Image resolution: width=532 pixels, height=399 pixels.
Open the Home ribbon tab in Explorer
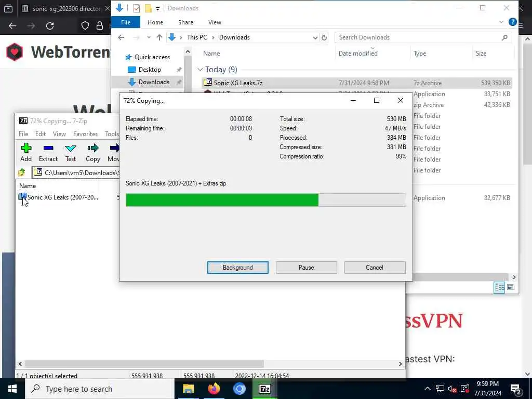(x=155, y=22)
